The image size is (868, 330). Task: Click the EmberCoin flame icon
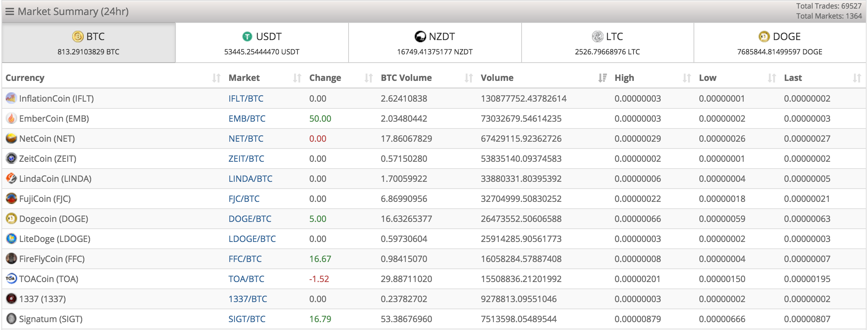click(x=11, y=118)
